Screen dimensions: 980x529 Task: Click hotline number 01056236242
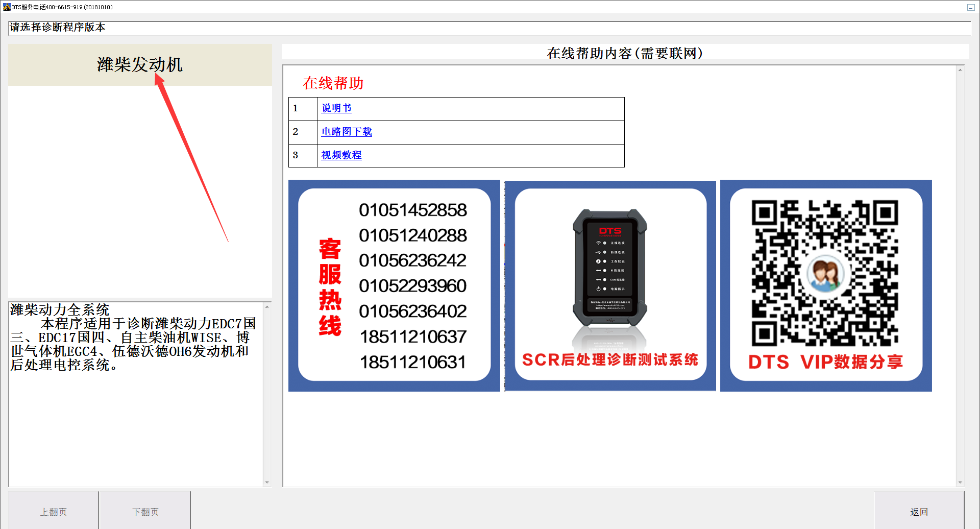(x=413, y=260)
